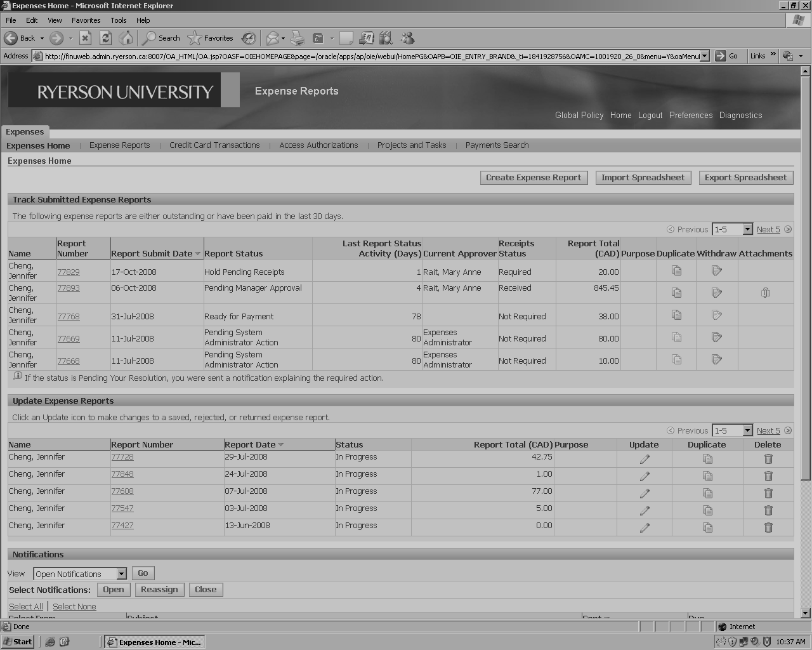Viewport: 812px width, 650px height.
Task: Expand the Open Notifications view dropdown
Action: click(x=121, y=574)
